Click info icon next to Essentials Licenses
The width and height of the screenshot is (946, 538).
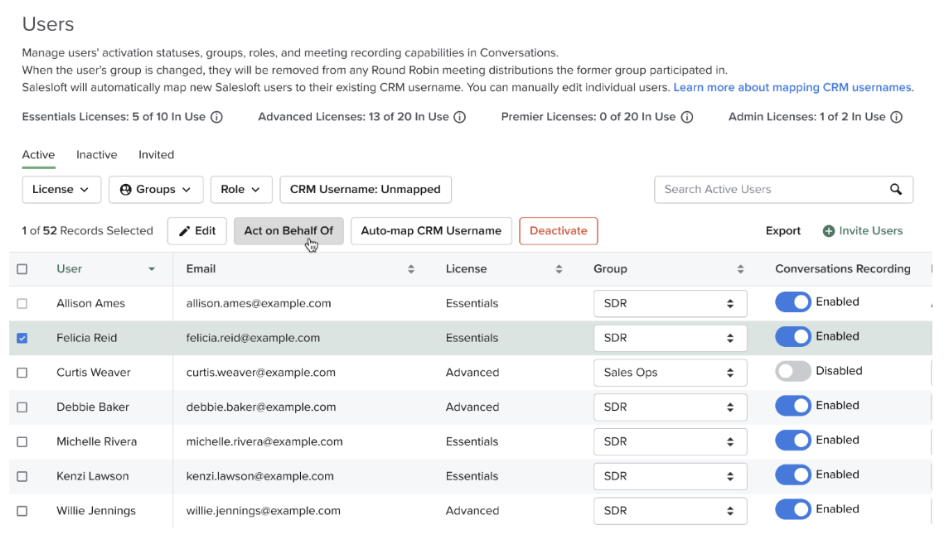point(217,117)
